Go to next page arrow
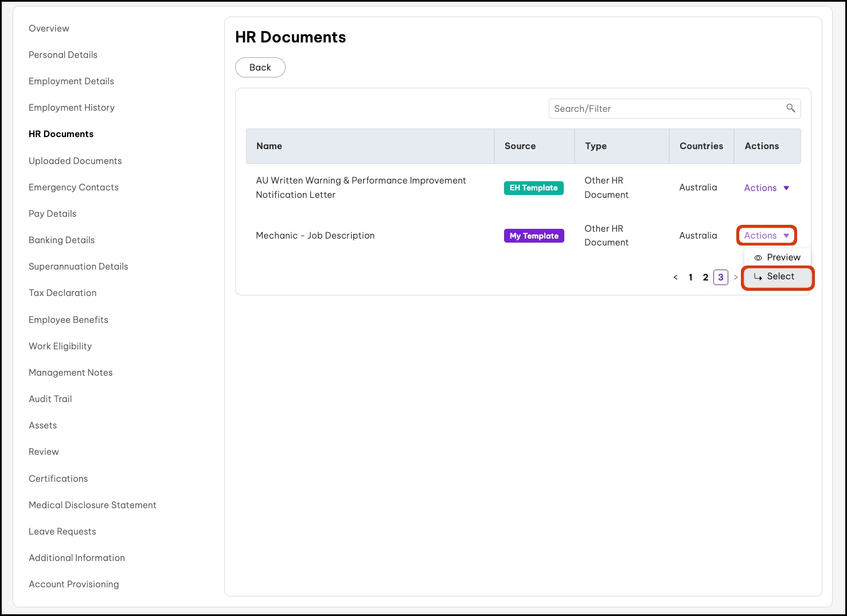847x616 pixels. [736, 278]
